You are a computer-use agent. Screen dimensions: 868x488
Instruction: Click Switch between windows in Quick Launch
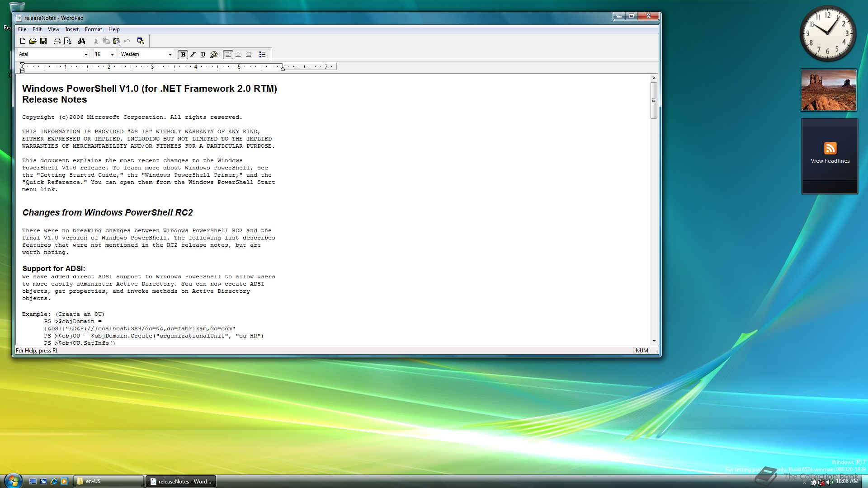[43, 482]
